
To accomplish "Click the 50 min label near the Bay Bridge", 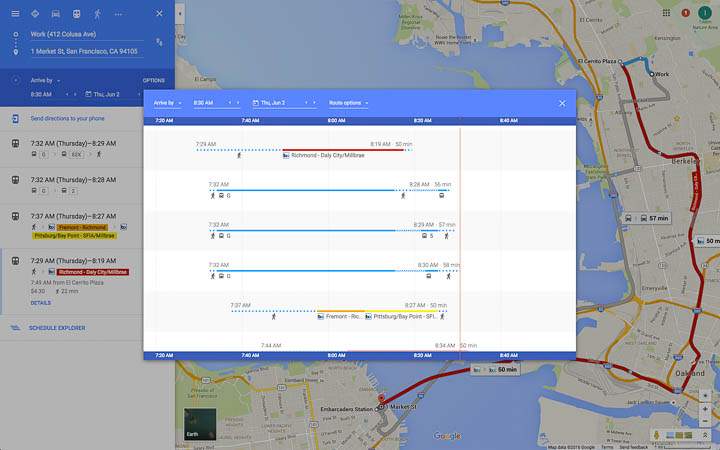I will click(x=495, y=370).
